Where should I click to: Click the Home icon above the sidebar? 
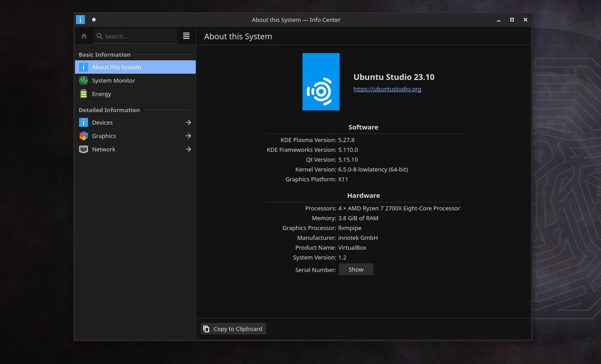click(84, 36)
